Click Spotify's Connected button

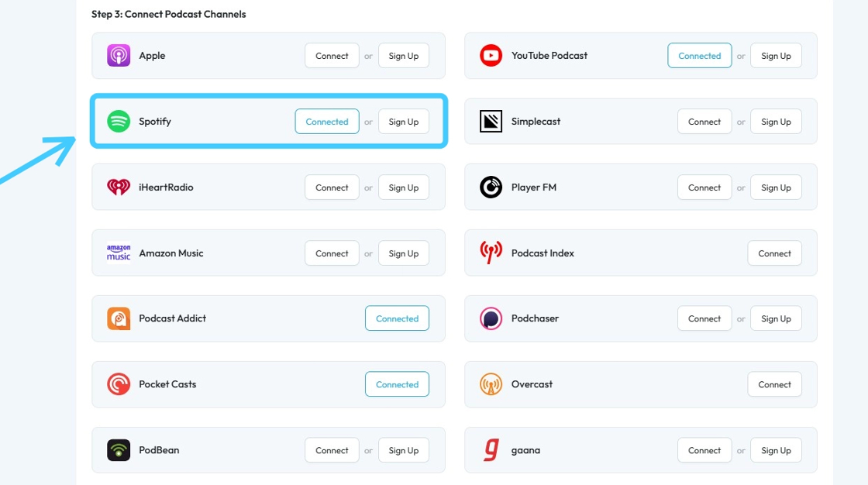point(326,121)
